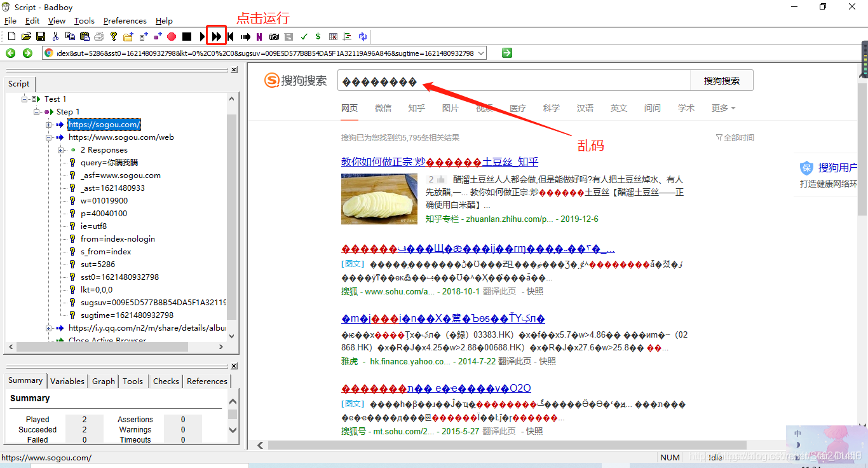Switch to the Checks tab
868x468 pixels.
166,381
